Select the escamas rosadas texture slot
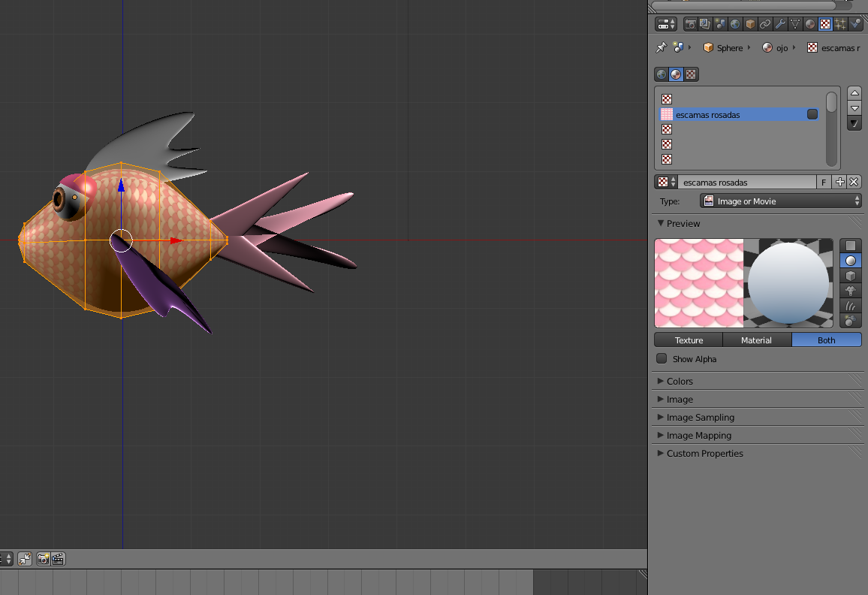This screenshot has height=595, width=868. pyautogui.click(x=739, y=114)
